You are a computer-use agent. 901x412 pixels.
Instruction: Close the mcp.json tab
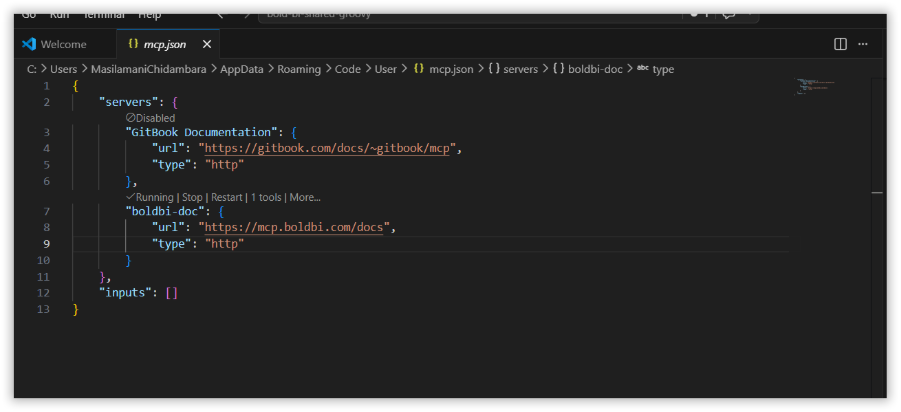(207, 44)
